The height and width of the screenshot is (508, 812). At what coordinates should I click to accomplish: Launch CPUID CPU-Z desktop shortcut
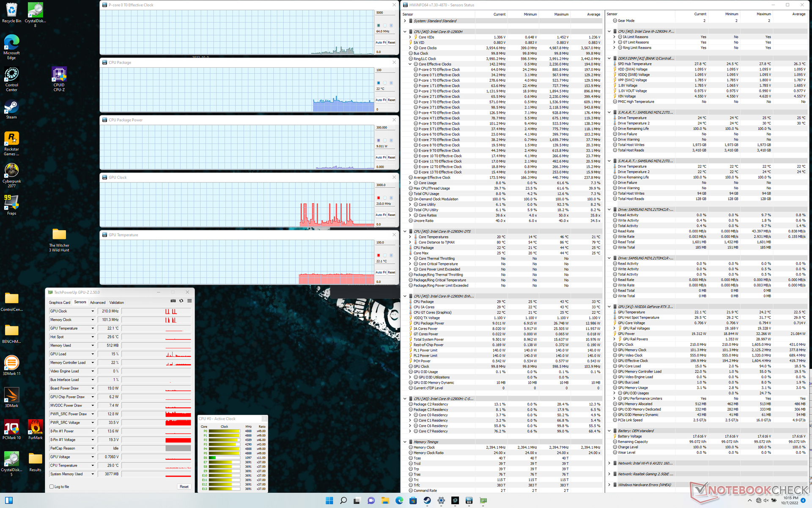[59, 79]
